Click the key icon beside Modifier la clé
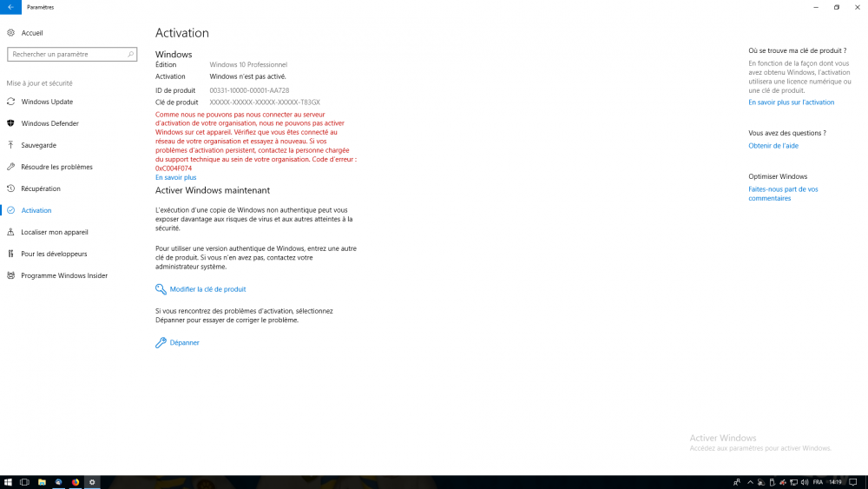868x489 pixels. (161, 289)
